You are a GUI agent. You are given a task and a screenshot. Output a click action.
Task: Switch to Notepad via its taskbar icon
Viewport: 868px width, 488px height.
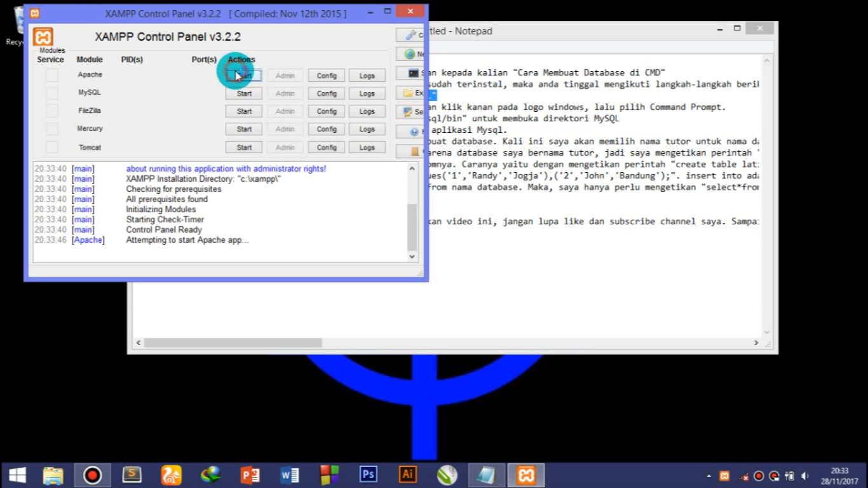(487, 475)
